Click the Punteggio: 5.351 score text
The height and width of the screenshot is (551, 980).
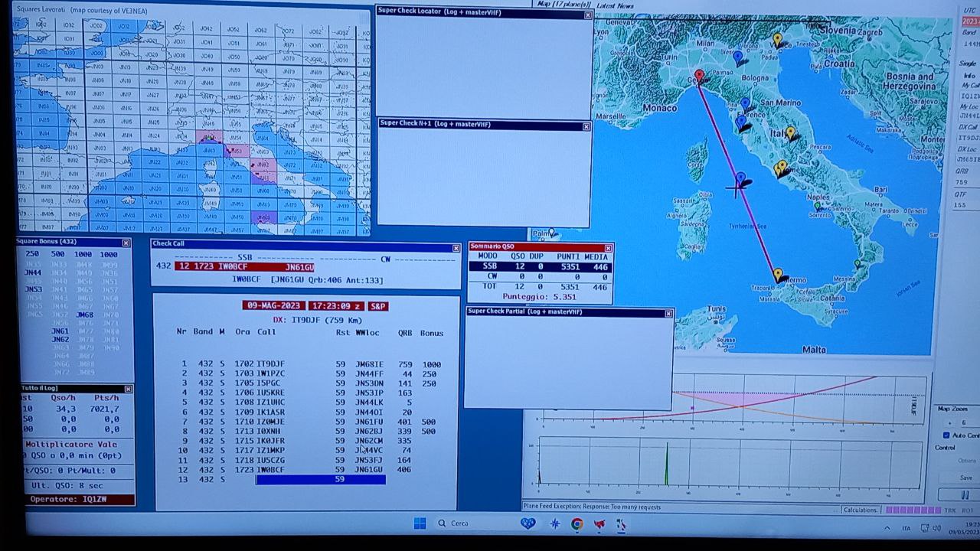coord(539,297)
